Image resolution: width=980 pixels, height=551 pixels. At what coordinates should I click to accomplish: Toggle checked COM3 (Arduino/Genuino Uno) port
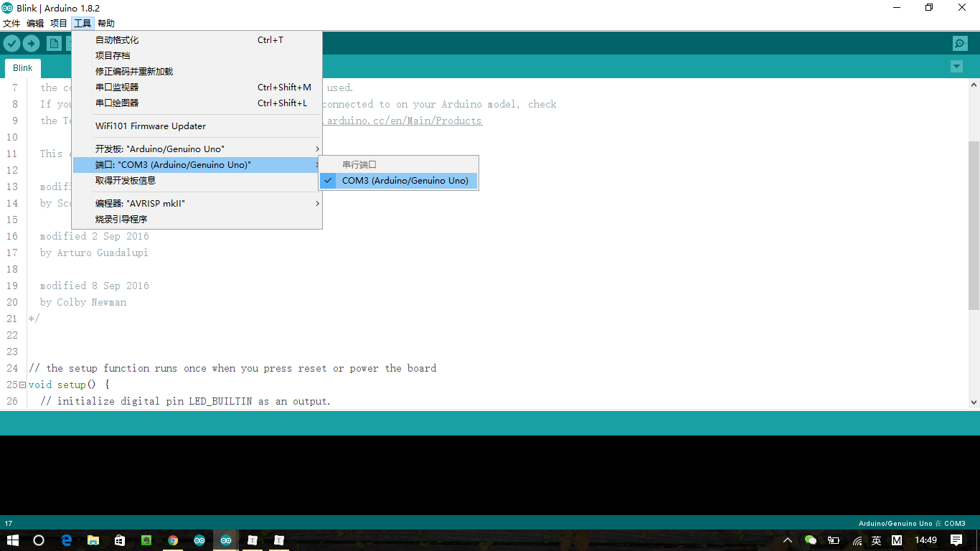coord(398,181)
